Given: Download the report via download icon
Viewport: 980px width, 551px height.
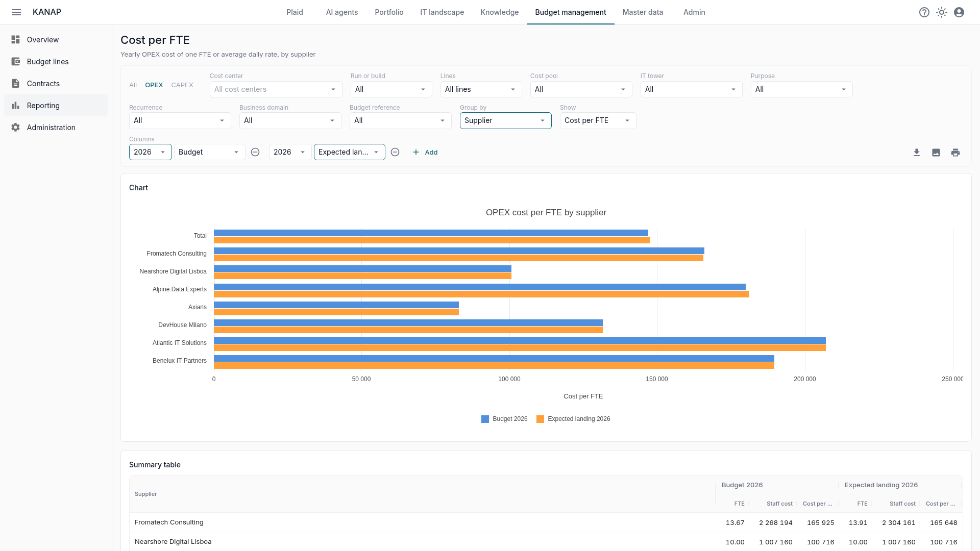Looking at the screenshot, I should [x=917, y=153].
